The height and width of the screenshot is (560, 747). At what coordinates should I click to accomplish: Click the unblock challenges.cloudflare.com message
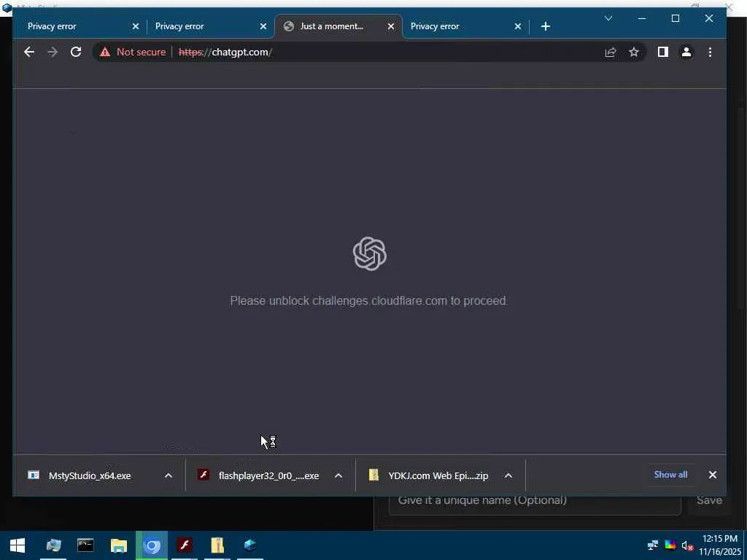click(x=368, y=301)
